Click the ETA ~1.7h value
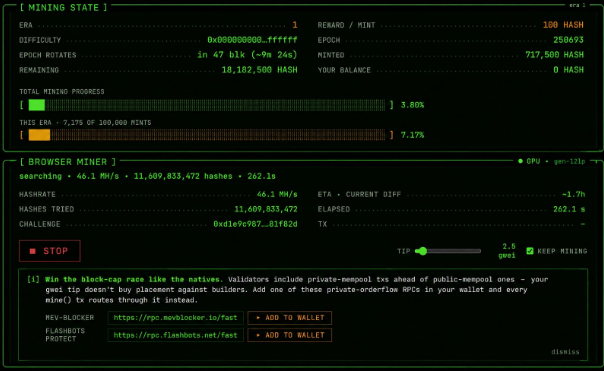 (573, 195)
